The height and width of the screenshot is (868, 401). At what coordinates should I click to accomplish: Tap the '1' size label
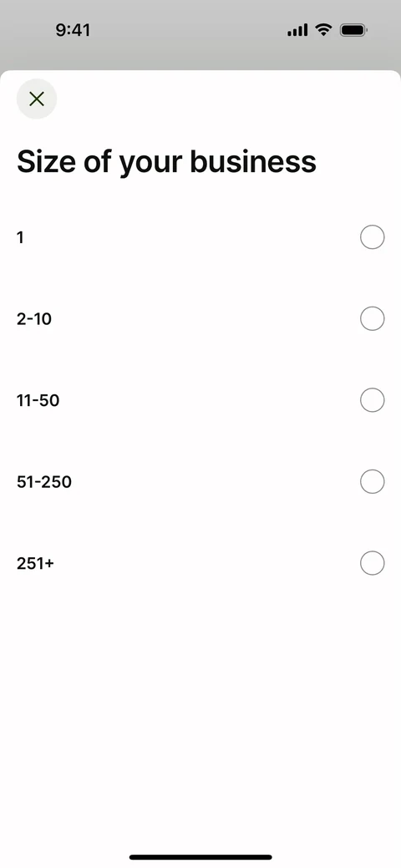21,237
